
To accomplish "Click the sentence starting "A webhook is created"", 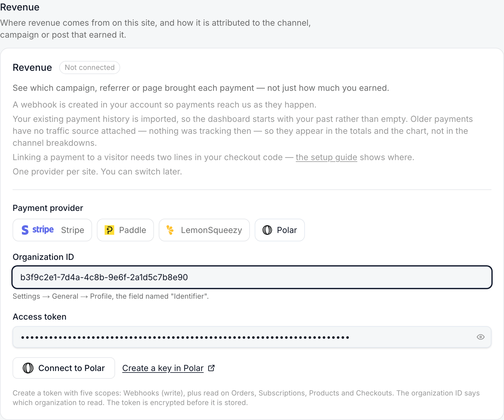I will point(164,105).
